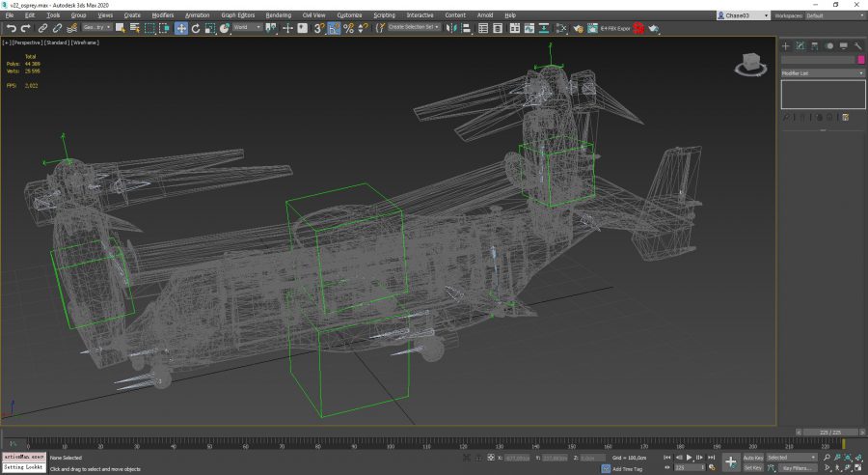Viewport: 868px width, 475px height.
Task: Open the Chase03 user account dropdown
Action: 743,15
